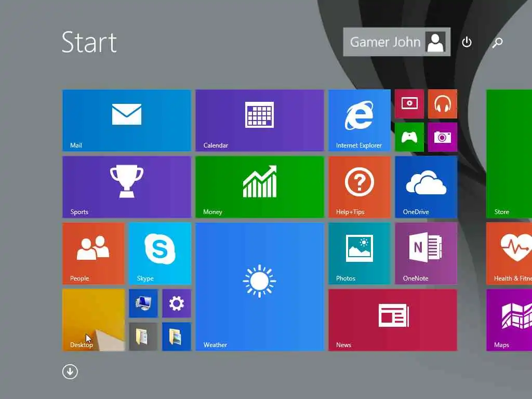Open PC Settings gear tile

[x=177, y=303]
